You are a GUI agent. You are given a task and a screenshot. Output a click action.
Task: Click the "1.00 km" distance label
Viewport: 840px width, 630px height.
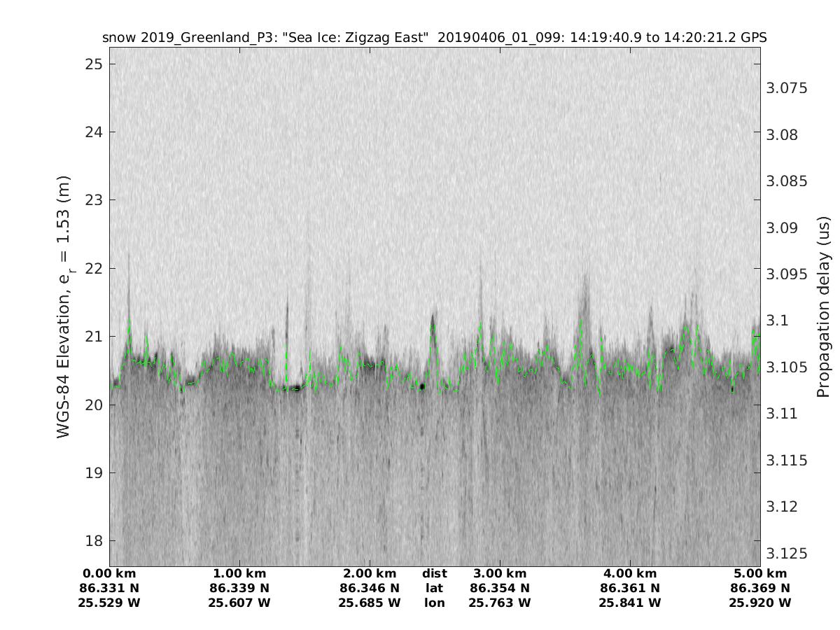[x=239, y=573]
